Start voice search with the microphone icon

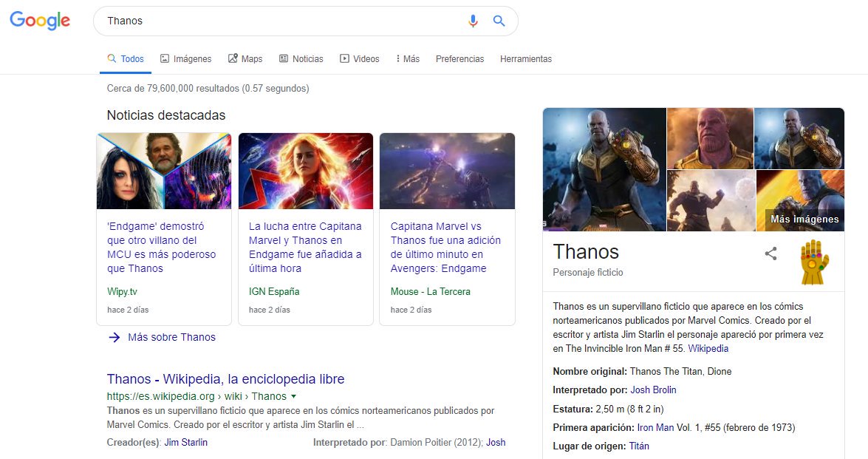[x=473, y=21]
